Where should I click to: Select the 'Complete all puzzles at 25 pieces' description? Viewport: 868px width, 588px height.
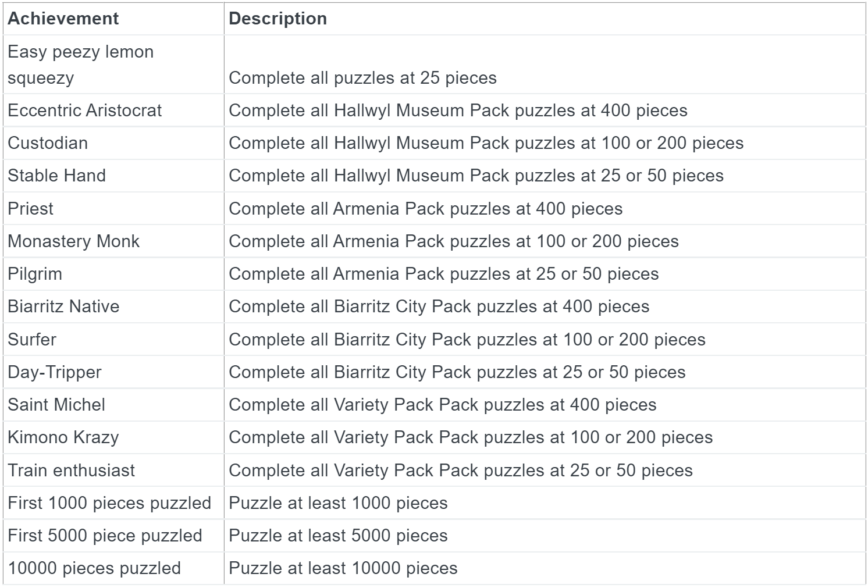362,78
